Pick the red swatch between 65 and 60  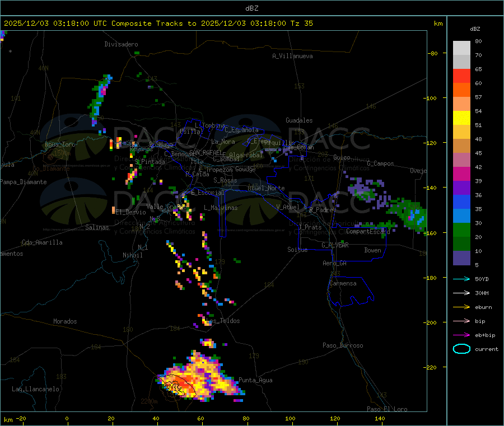(x=461, y=76)
